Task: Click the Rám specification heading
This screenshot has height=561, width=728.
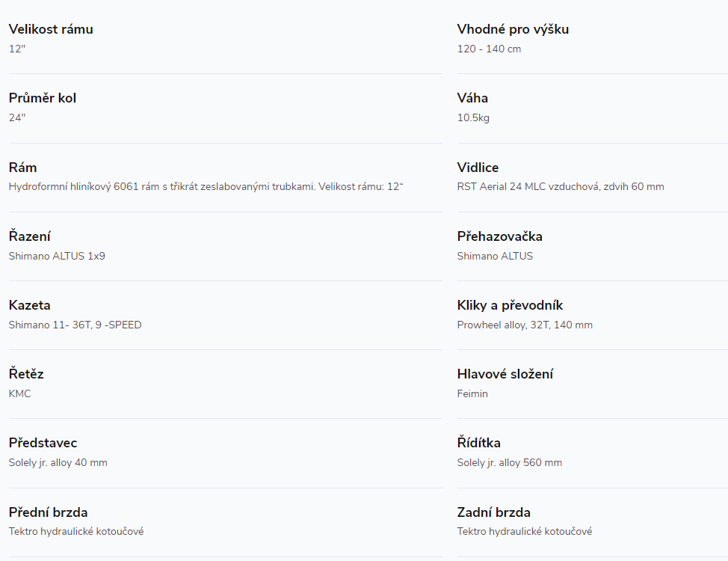Action: [x=22, y=168]
